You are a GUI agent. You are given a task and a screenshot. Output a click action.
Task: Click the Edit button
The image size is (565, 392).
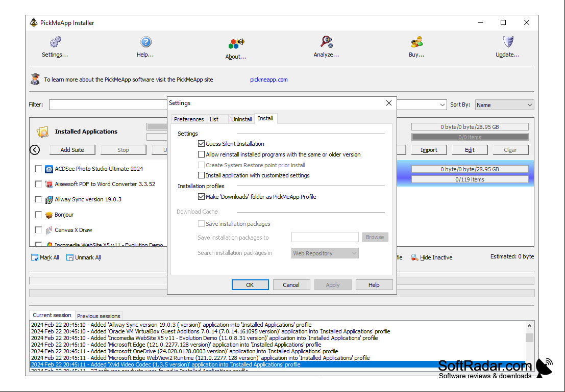470,150
